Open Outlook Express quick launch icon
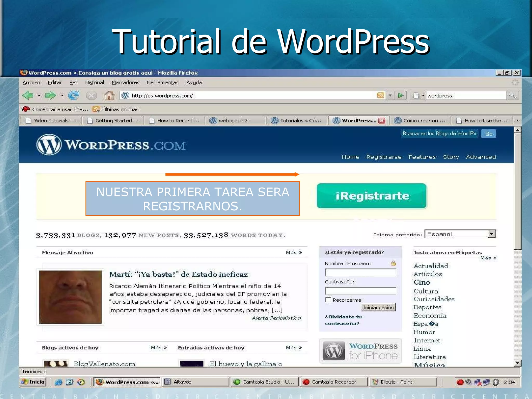 point(70,382)
